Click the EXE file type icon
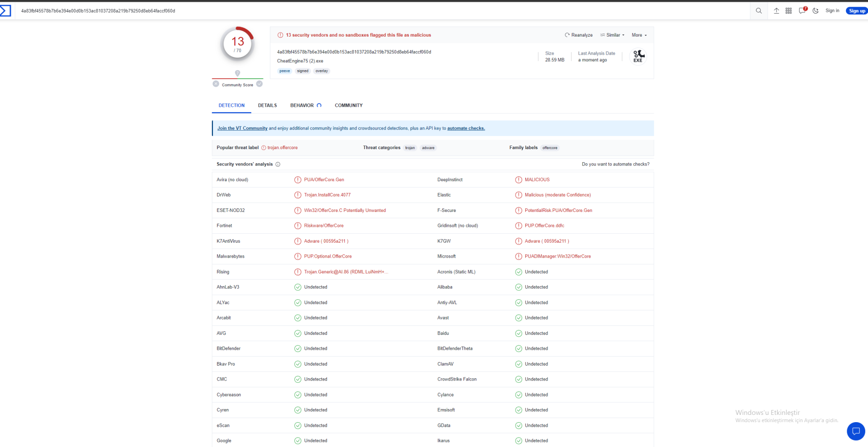Image resolution: width=868 pixels, height=447 pixels. click(638, 56)
